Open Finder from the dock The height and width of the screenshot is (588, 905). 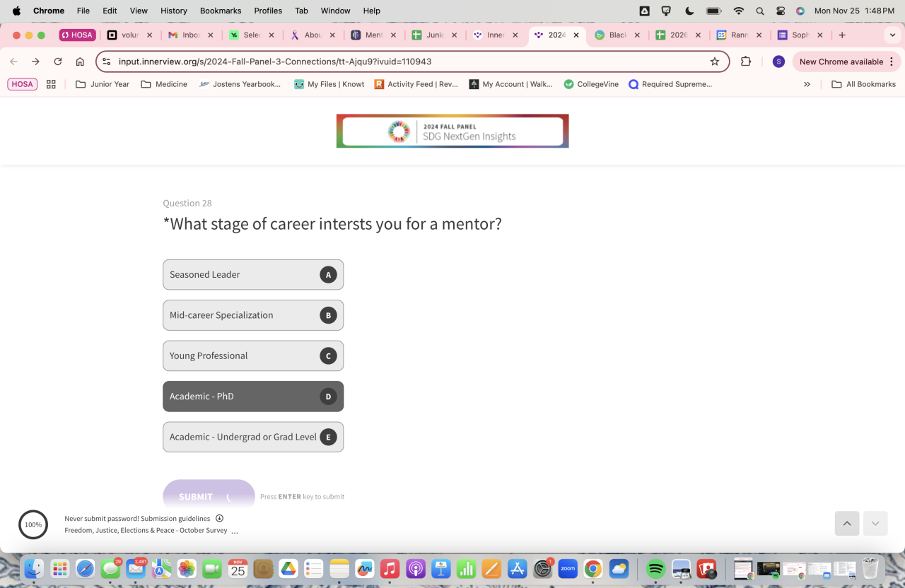click(x=34, y=568)
